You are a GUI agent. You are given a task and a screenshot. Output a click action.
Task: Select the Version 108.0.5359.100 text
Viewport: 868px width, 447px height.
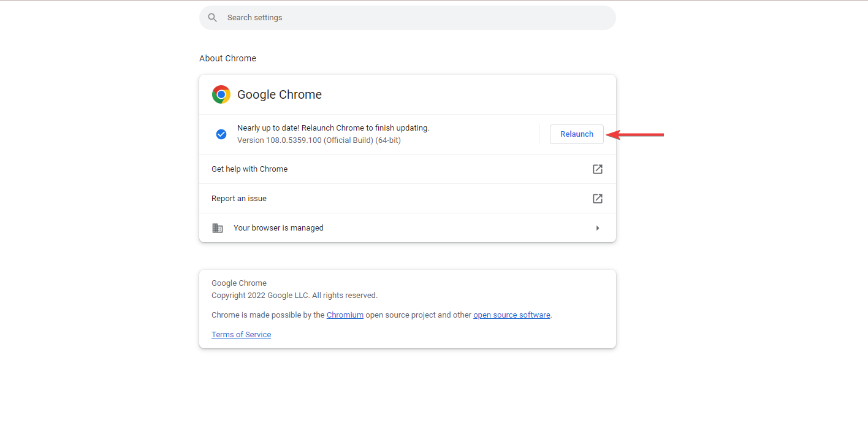319,140
